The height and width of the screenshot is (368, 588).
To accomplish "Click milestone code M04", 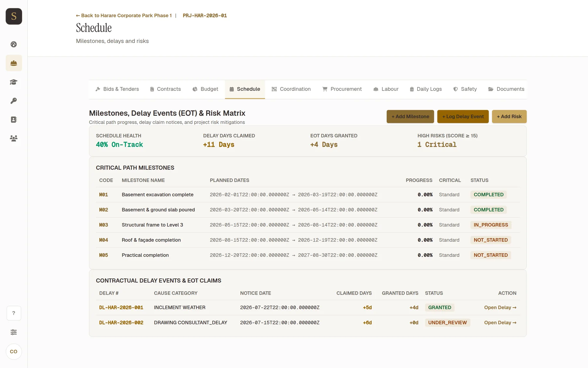I will (x=104, y=240).
